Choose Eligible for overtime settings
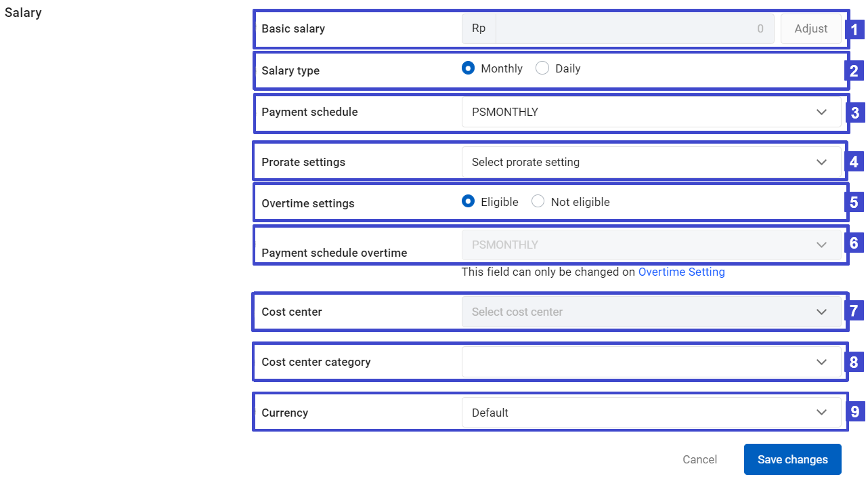 pos(468,202)
